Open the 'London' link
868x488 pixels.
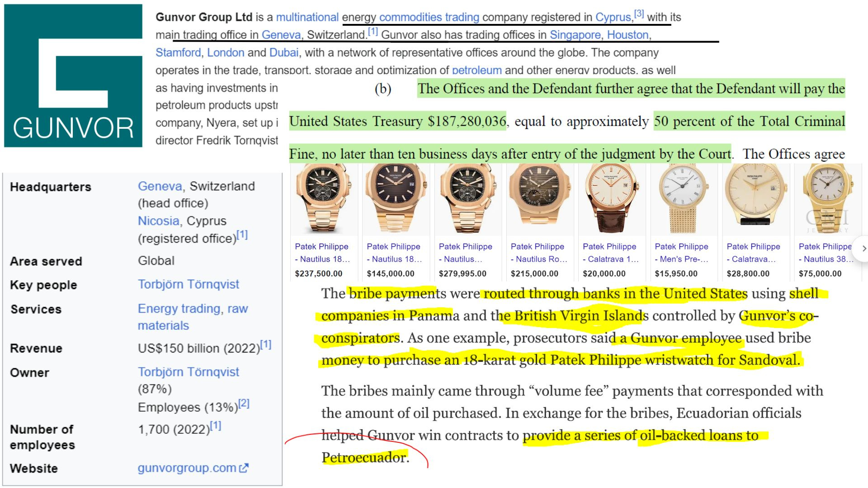pos(226,52)
